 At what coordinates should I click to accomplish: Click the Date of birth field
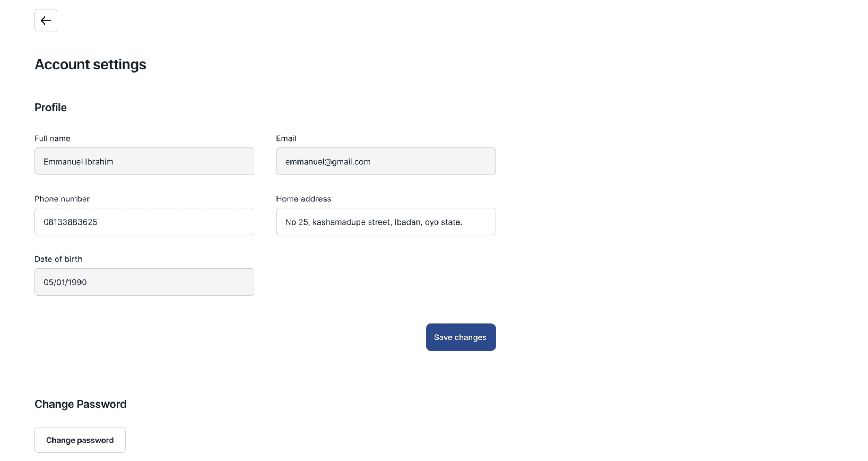[x=144, y=282]
